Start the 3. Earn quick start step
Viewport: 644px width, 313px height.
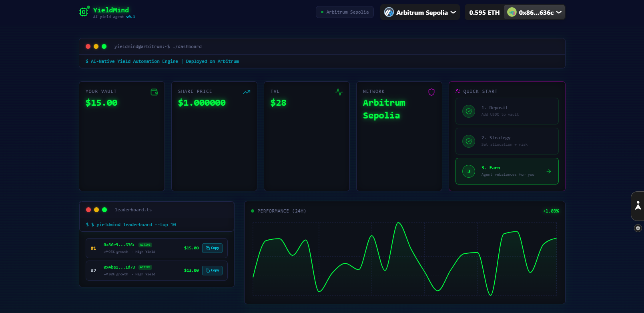(x=507, y=171)
